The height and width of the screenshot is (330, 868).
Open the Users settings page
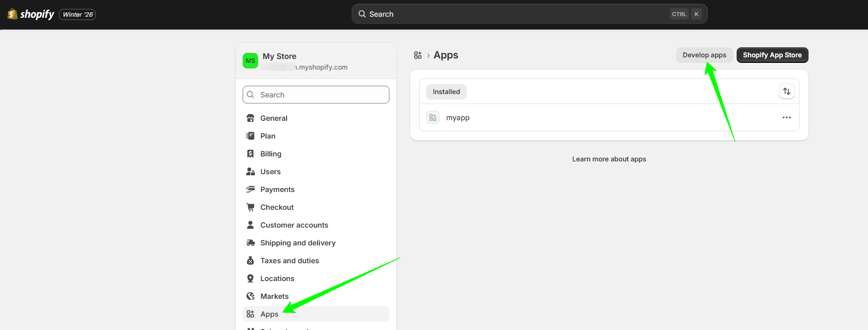[x=270, y=171]
